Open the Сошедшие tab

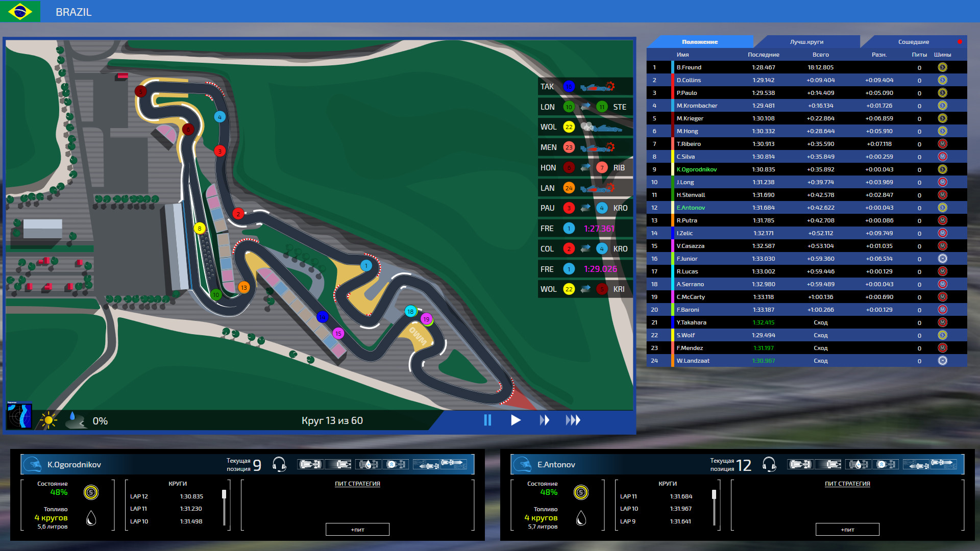[913, 41]
